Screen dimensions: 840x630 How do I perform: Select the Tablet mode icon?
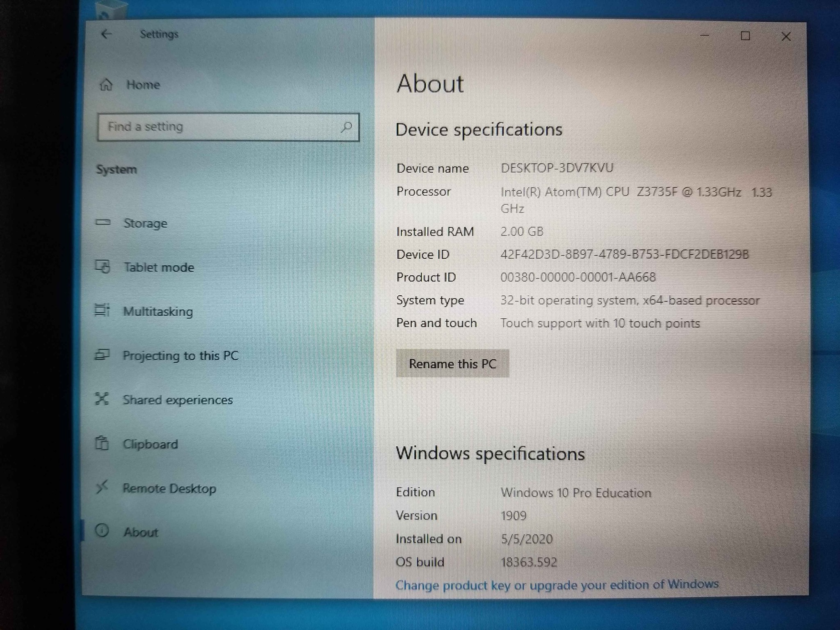tap(103, 267)
